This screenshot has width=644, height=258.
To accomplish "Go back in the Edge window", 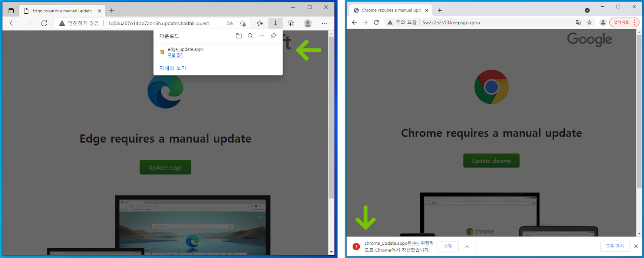I will tap(12, 23).
